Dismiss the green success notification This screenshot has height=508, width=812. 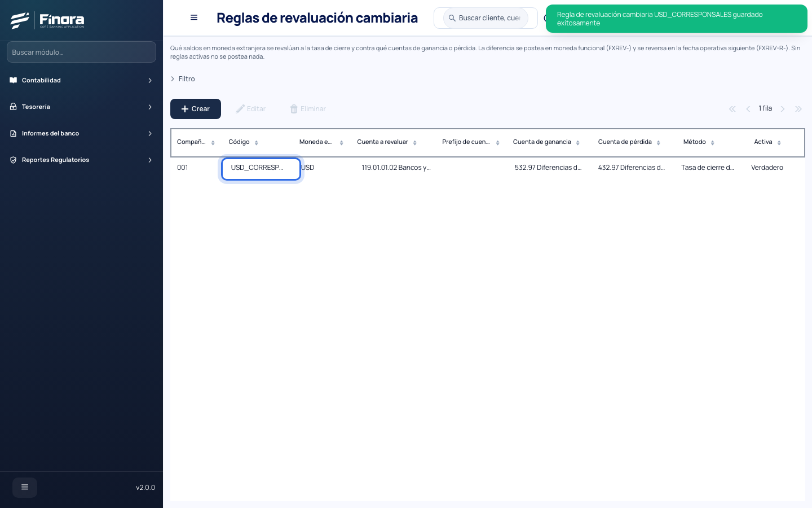677,19
